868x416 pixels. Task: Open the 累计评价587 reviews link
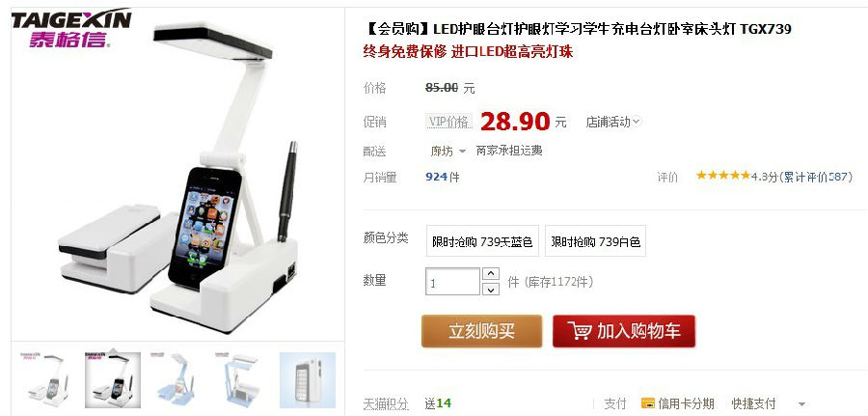coord(815,177)
